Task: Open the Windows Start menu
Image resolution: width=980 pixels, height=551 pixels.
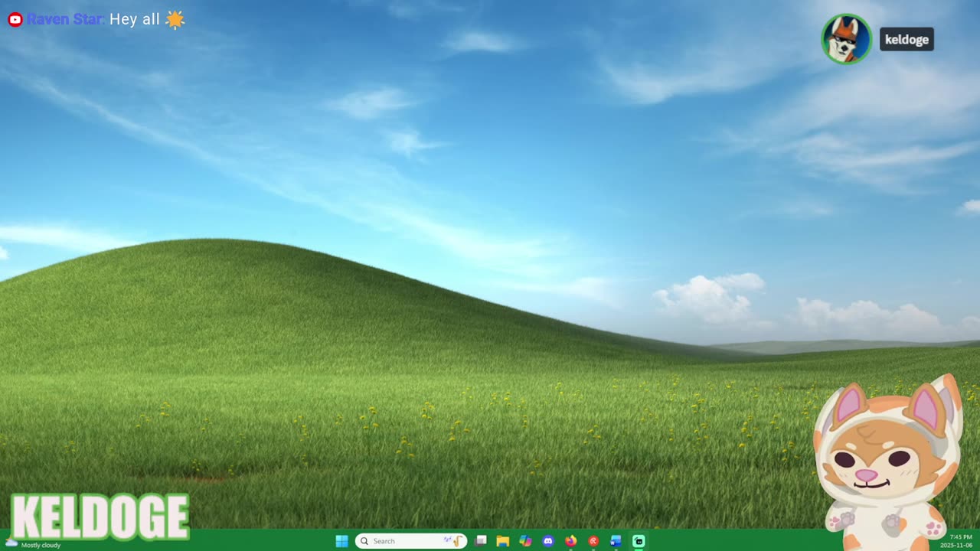Action: 341,541
